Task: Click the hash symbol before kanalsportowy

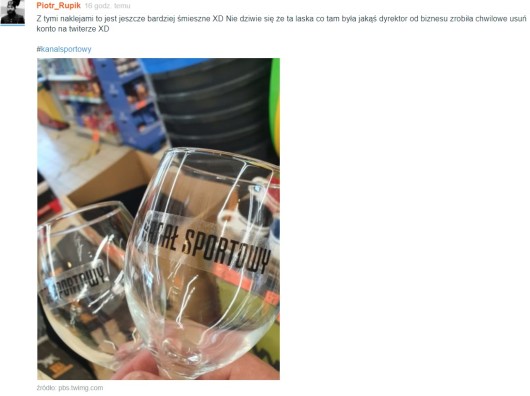Action: 38,49
